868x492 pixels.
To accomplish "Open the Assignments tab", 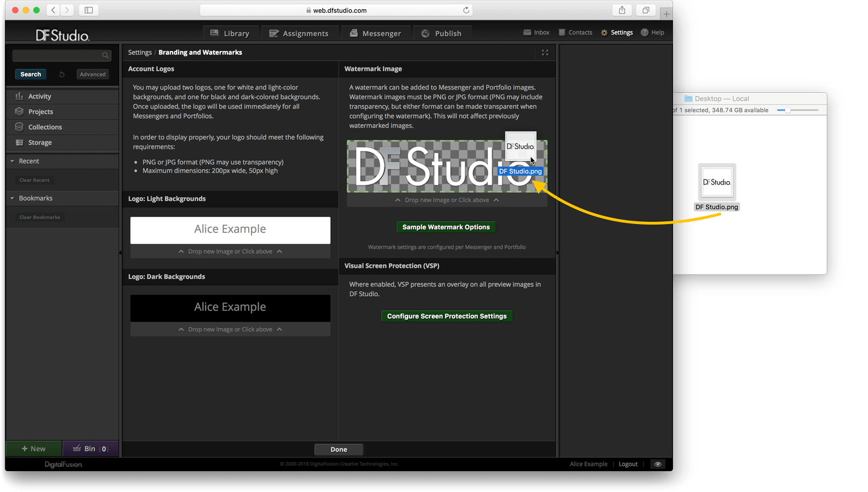I will [x=299, y=33].
